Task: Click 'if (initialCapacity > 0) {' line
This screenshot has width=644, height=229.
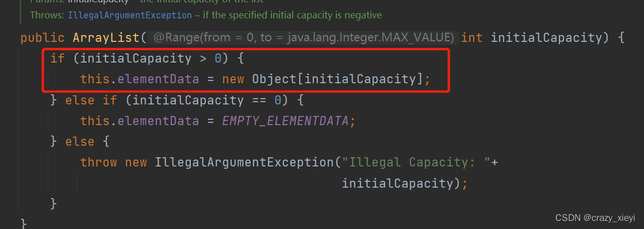Action: click(147, 59)
